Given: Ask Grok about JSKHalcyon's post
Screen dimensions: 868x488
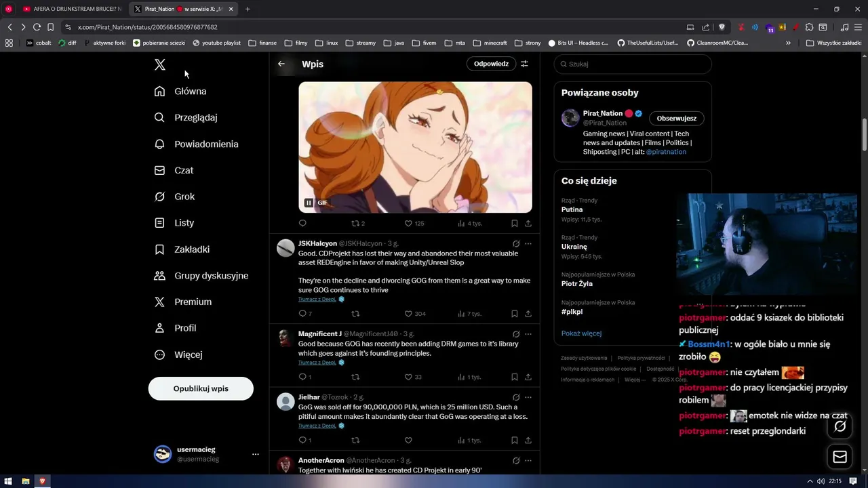Looking at the screenshot, I should (x=516, y=243).
